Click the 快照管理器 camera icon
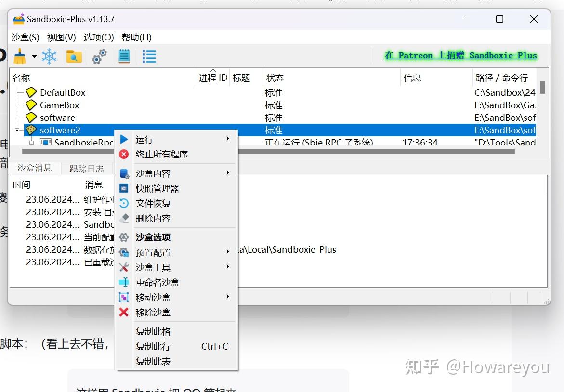Screen dimensions: 564x392 [x=124, y=188]
